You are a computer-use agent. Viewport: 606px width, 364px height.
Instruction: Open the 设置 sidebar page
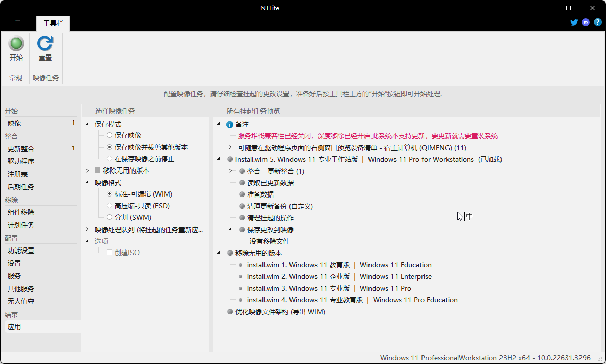click(x=41, y=263)
